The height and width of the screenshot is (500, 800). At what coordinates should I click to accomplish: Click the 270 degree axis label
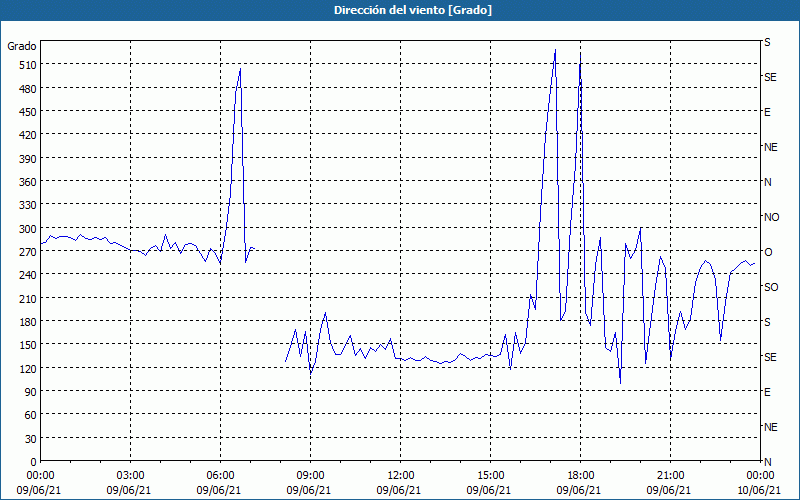tap(28, 252)
